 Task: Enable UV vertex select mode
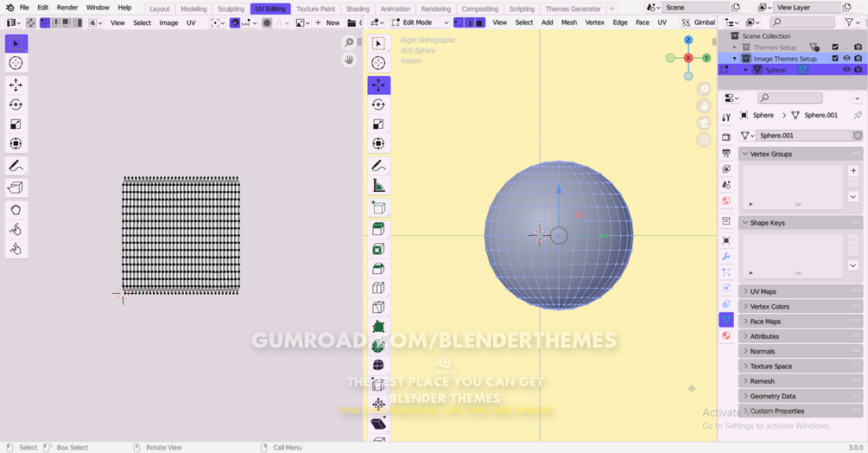[46, 22]
